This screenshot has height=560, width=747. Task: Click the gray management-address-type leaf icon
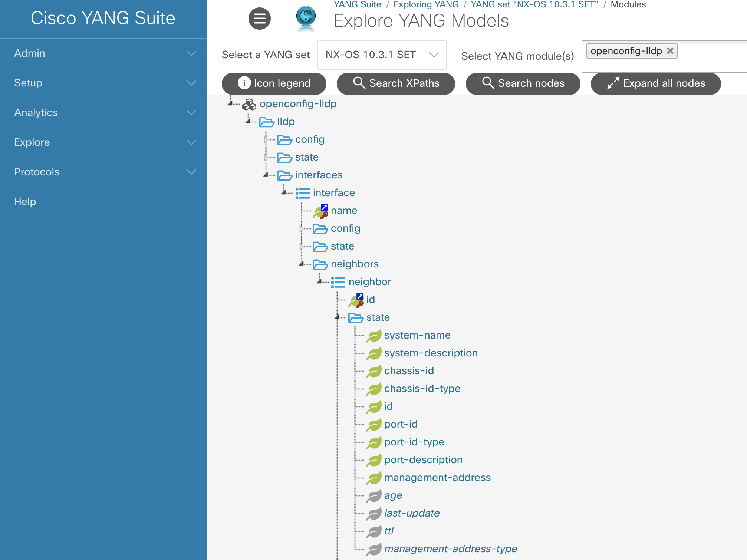point(374,549)
